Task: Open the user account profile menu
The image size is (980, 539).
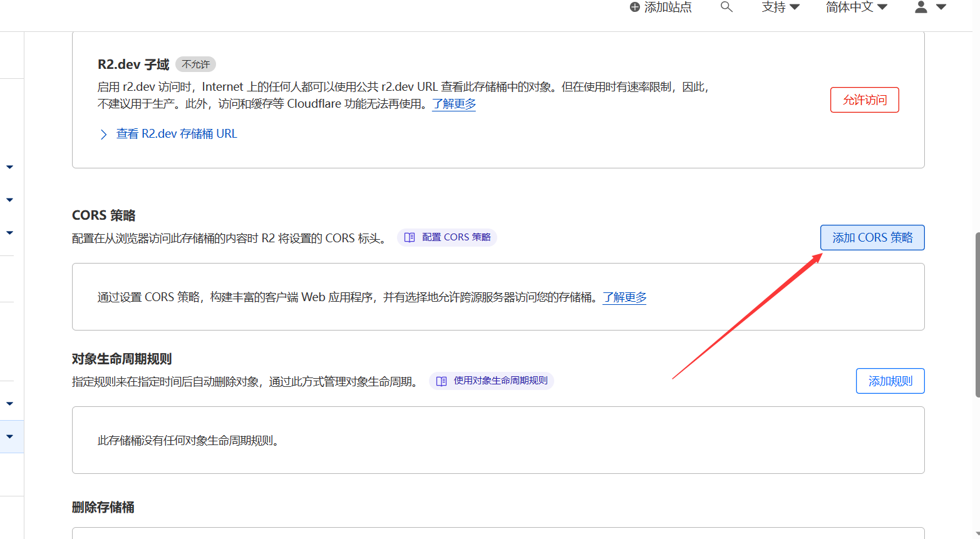Action: (931, 7)
